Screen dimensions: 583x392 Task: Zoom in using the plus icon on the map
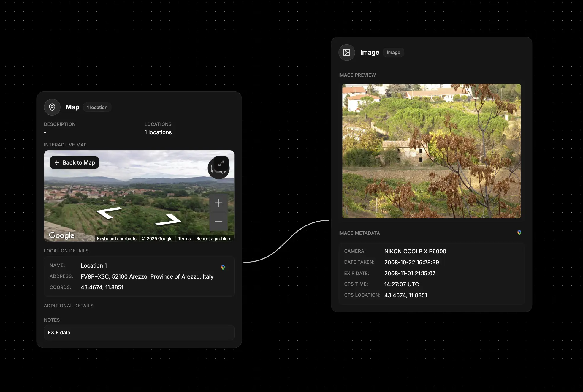pyautogui.click(x=218, y=203)
